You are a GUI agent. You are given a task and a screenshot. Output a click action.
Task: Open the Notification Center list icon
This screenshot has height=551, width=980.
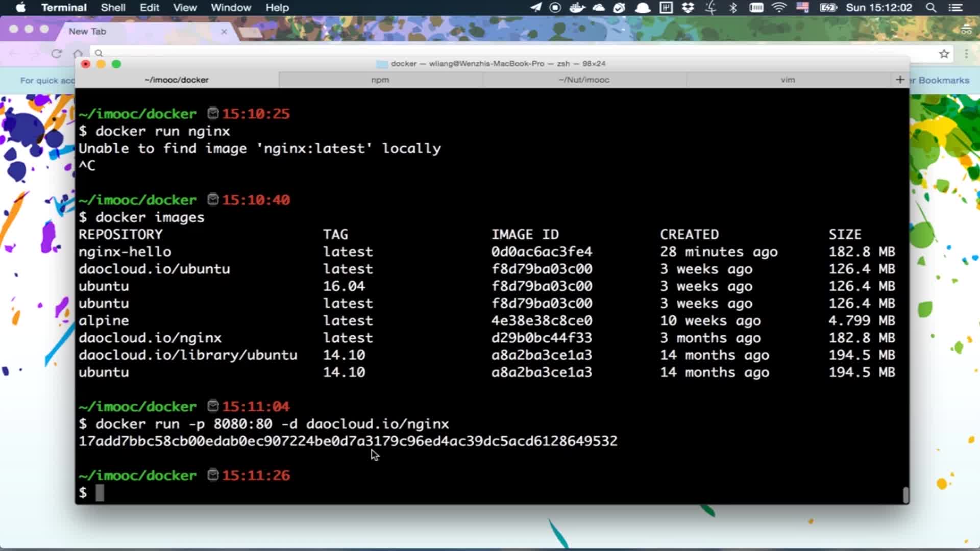click(955, 8)
